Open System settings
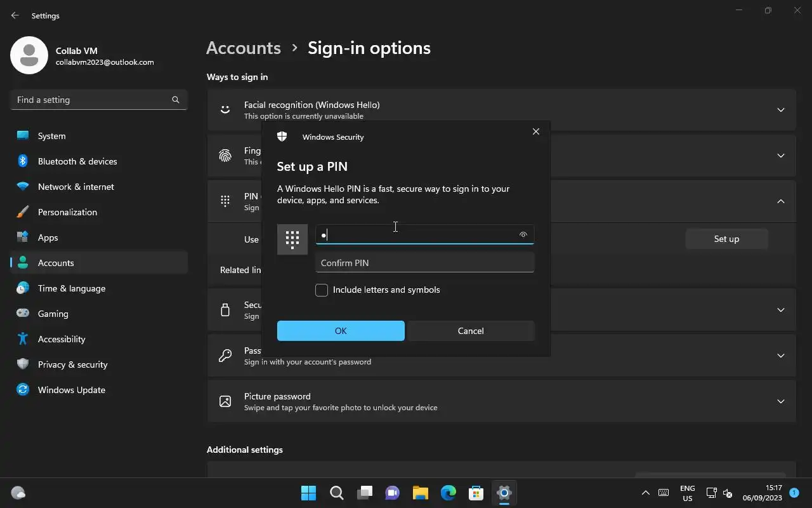 (x=99, y=136)
